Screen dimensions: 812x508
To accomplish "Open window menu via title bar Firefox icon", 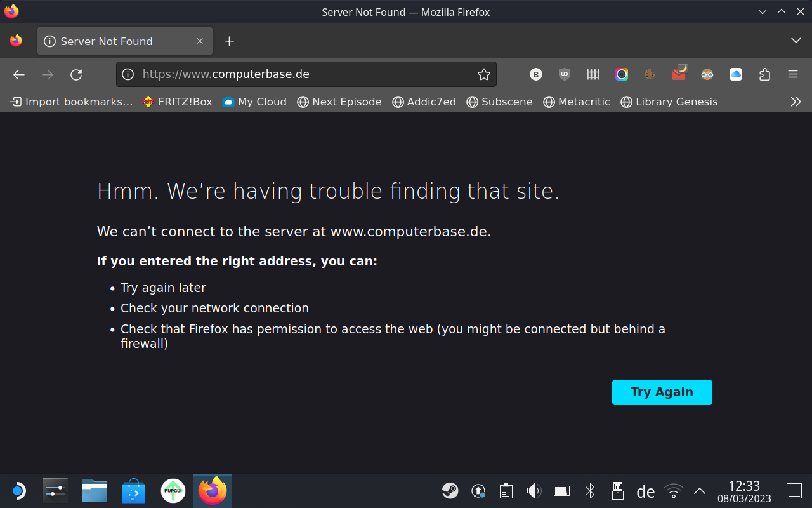I will (x=11, y=11).
